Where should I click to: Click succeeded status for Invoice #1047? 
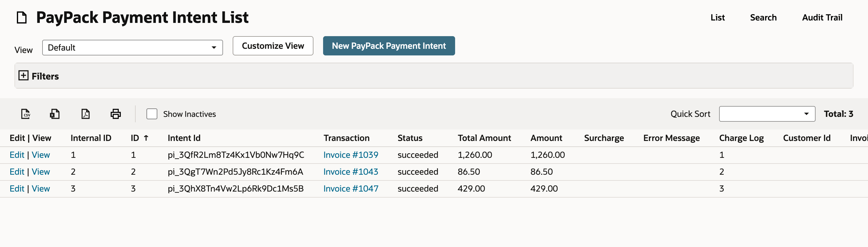tap(418, 189)
